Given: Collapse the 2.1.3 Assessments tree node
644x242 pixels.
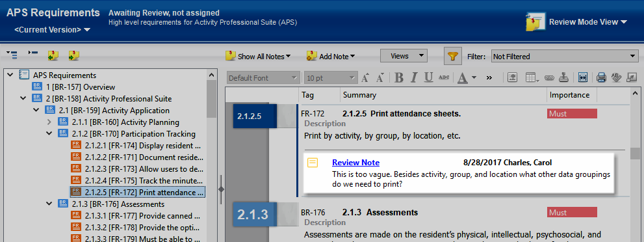Looking at the screenshot, I should pos(49,204).
